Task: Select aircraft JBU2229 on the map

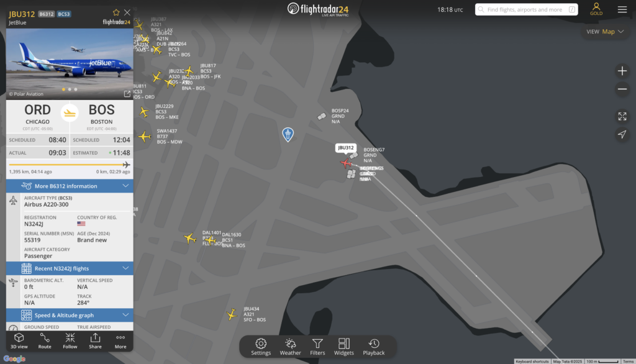Action: point(143,112)
